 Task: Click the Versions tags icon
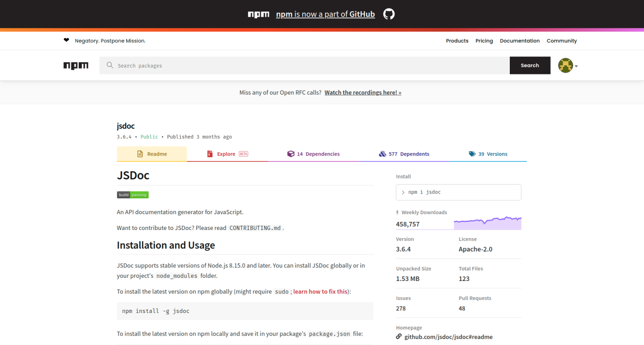point(472,154)
